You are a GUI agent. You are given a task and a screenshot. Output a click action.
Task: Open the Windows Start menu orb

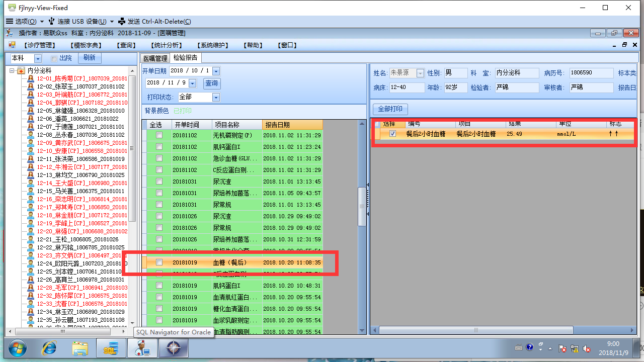pos(17,348)
